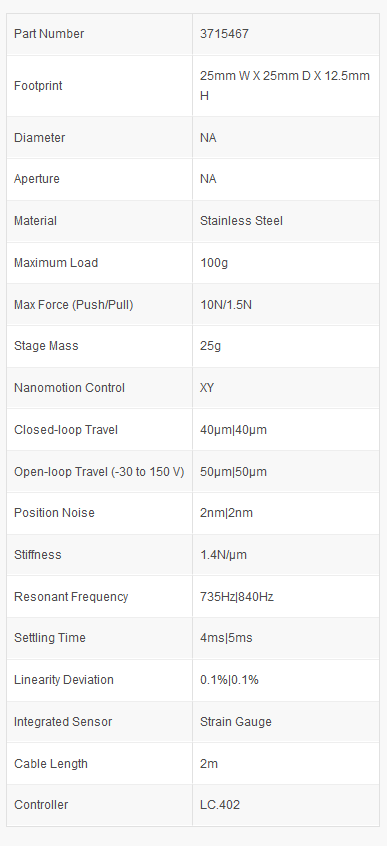Image resolution: width=387 pixels, height=846 pixels.
Task: Click the Stiffness 1.4N/µm value
Action: coord(223,555)
